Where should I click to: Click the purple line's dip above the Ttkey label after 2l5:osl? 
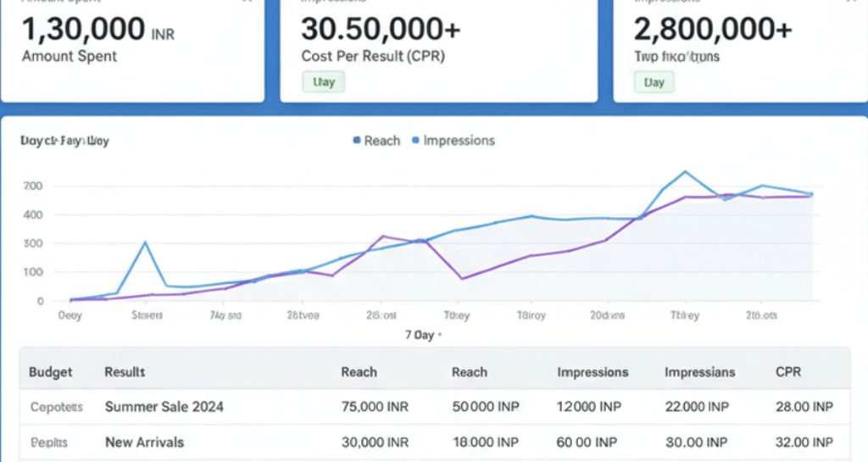click(x=462, y=278)
